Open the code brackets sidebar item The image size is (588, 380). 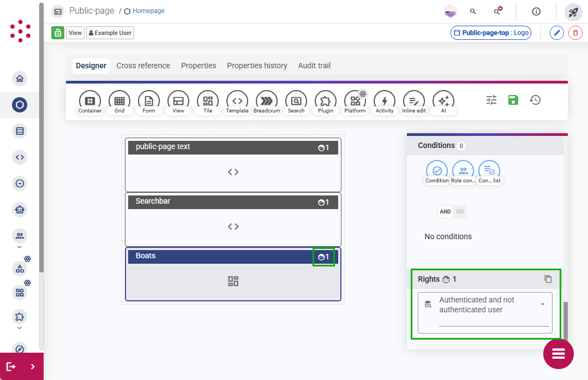click(20, 157)
